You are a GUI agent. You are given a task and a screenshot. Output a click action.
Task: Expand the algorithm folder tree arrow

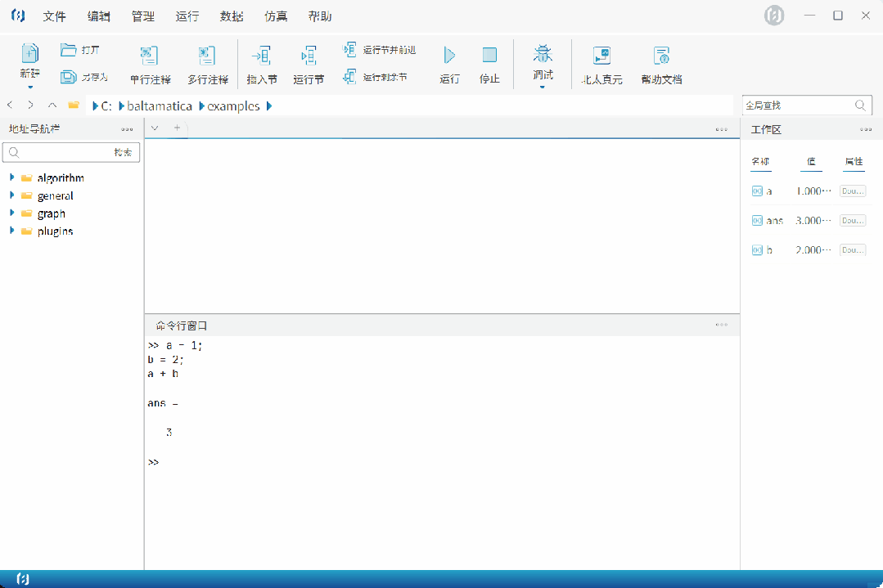(x=12, y=178)
